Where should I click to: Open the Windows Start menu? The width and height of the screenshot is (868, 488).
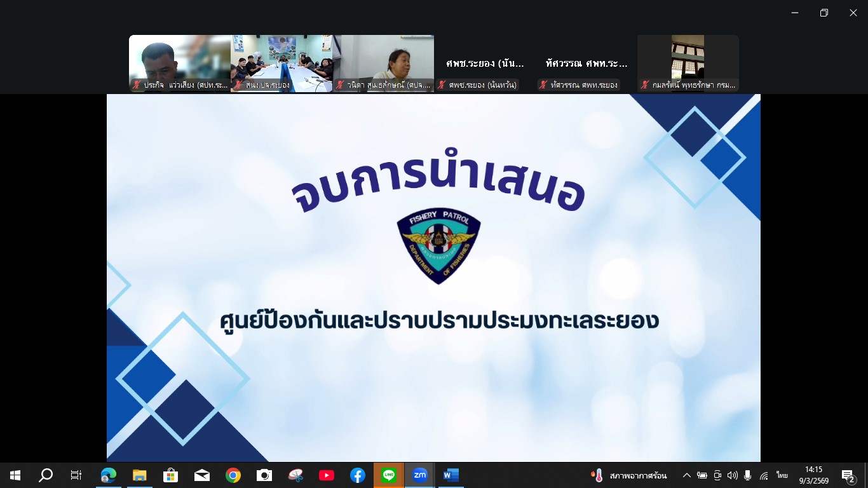point(15,475)
